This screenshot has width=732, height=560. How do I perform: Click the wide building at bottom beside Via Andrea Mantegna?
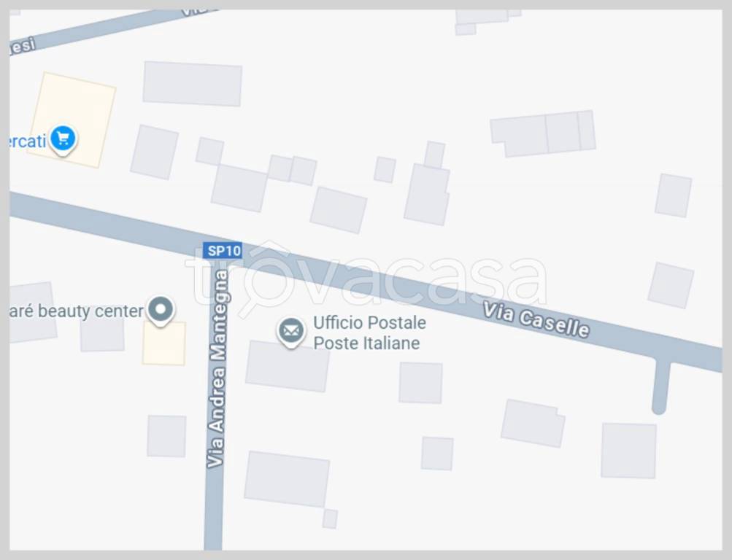pyautogui.click(x=287, y=479)
